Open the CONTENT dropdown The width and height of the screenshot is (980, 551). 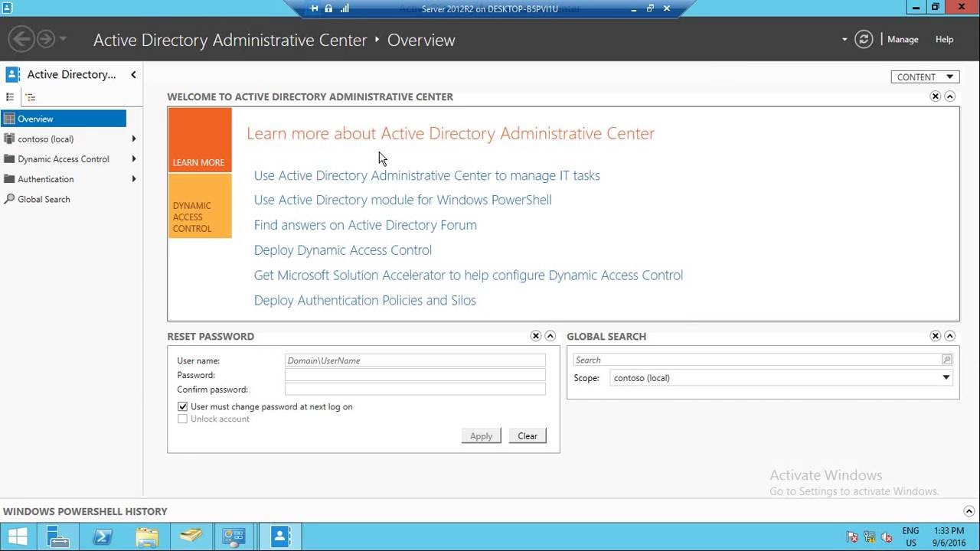click(x=925, y=77)
